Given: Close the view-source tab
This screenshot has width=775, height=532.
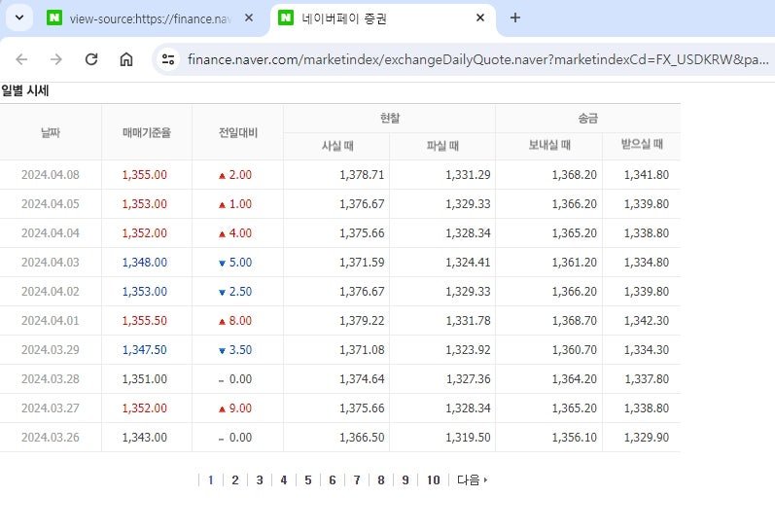Looking at the screenshot, I should 249,18.
